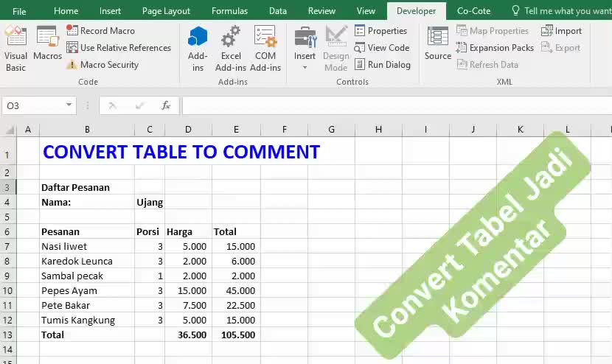This screenshot has width=612, height=364.
Task: Click the Import XML button
Action: (561, 30)
